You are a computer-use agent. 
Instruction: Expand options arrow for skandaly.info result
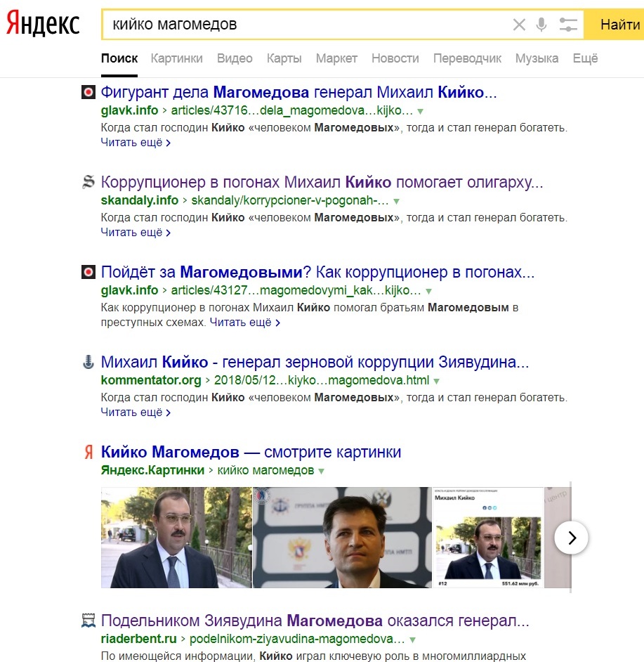click(x=397, y=202)
